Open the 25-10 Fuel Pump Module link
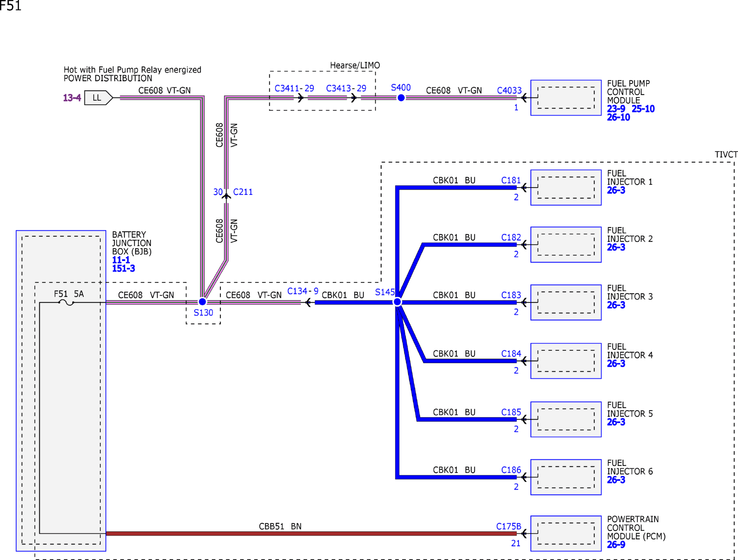The height and width of the screenshot is (560, 738). pyautogui.click(x=643, y=109)
